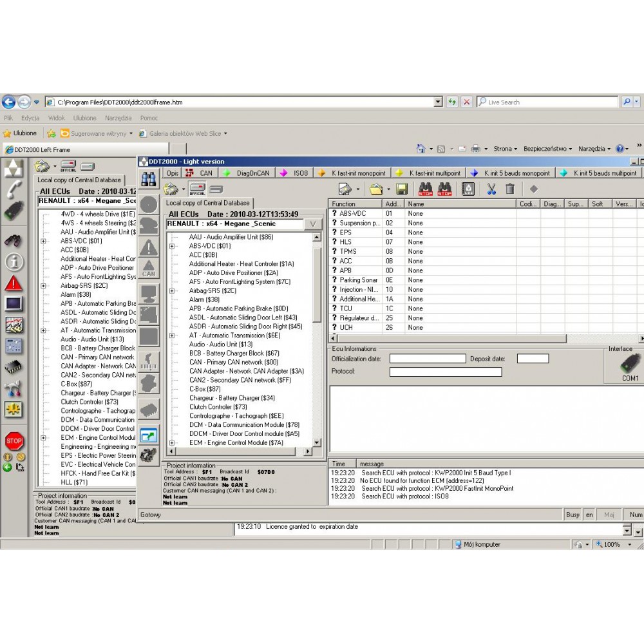Open the round info icon in sidebar
The height and width of the screenshot is (644, 644).
14,261
